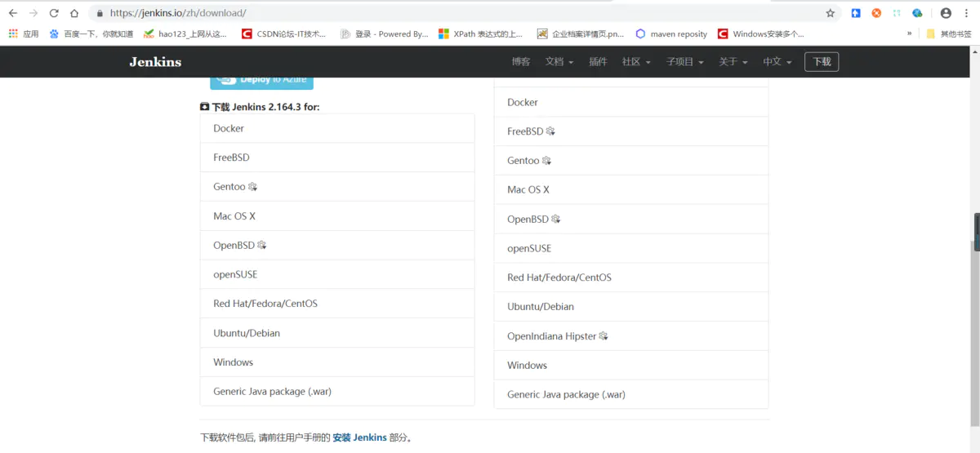
Task: Open the CSDN forum bookmark
Action: pyautogui.click(x=284, y=34)
